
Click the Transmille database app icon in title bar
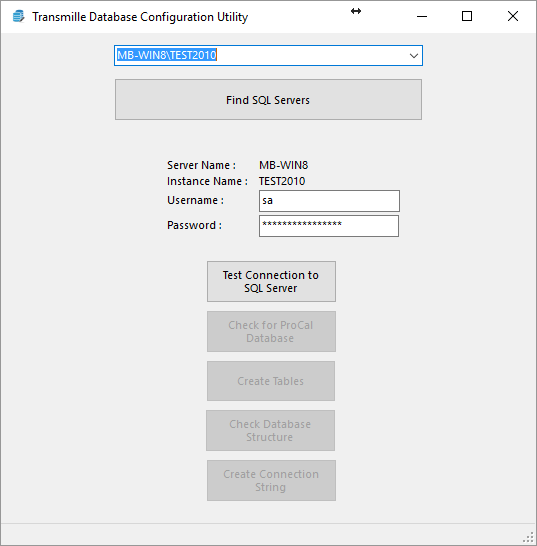point(18,16)
